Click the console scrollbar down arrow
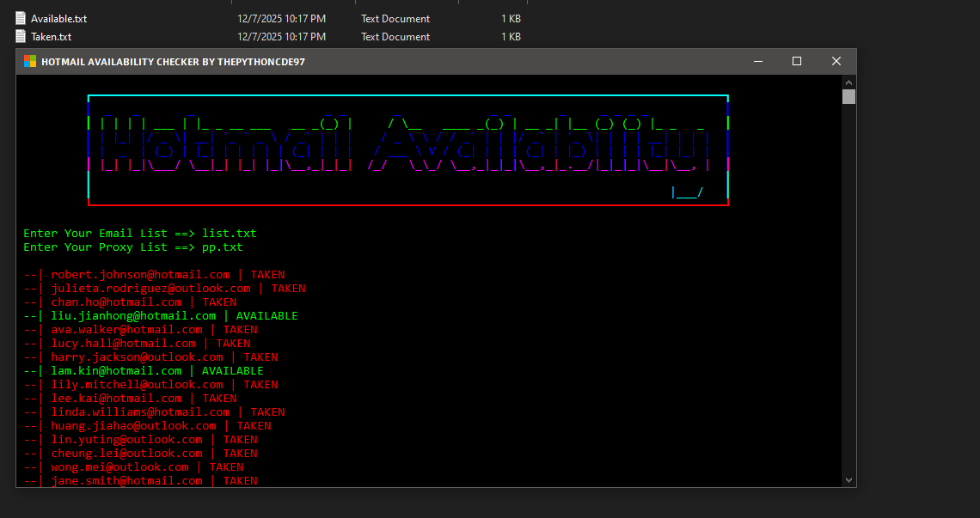The image size is (980, 518). 848,480
